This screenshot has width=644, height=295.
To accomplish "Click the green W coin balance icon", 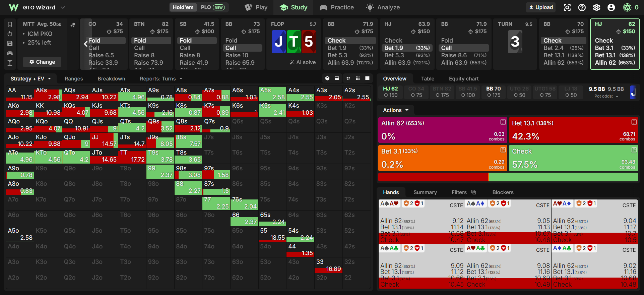I will click(627, 7).
